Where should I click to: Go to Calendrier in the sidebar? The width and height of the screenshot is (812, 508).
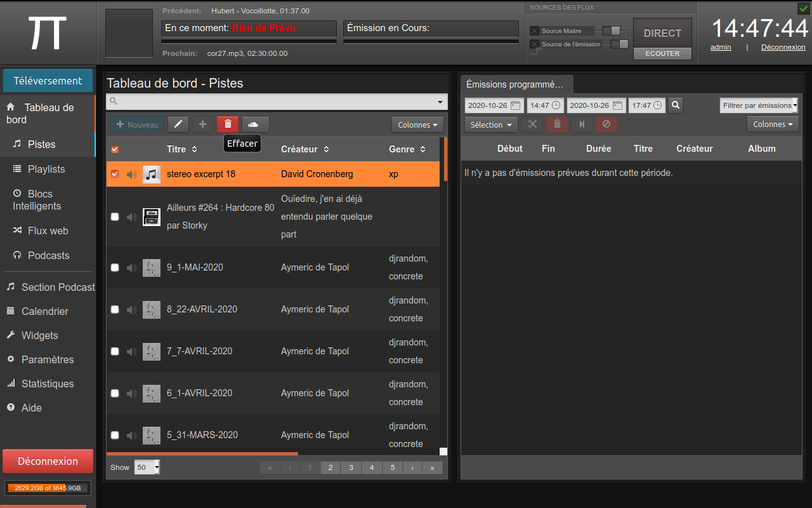[x=44, y=311]
